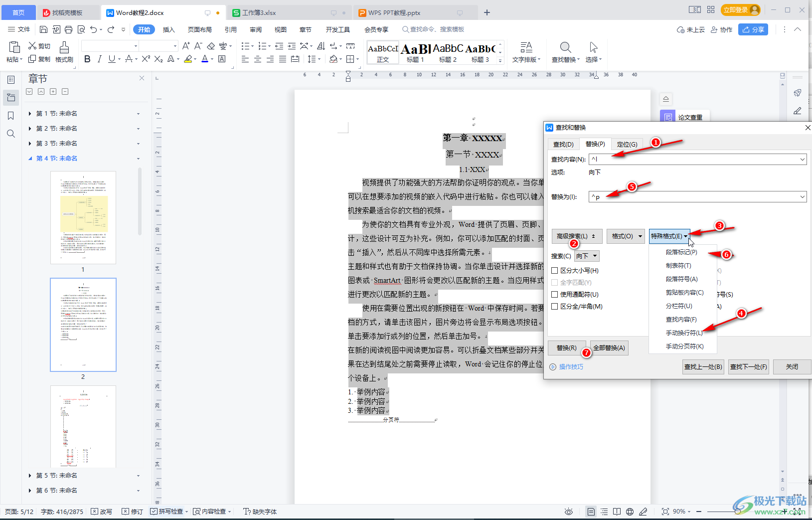Enable 区分大小写(H) match case checkbox
The height and width of the screenshot is (520, 812).
[555, 270]
